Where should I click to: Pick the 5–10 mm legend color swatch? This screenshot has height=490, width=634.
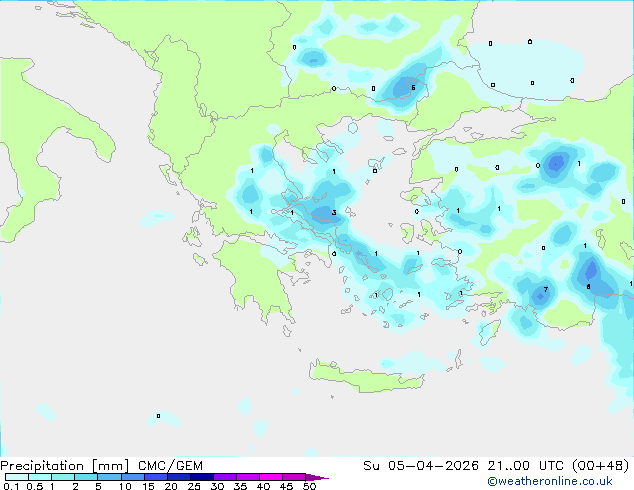point(109,477)
